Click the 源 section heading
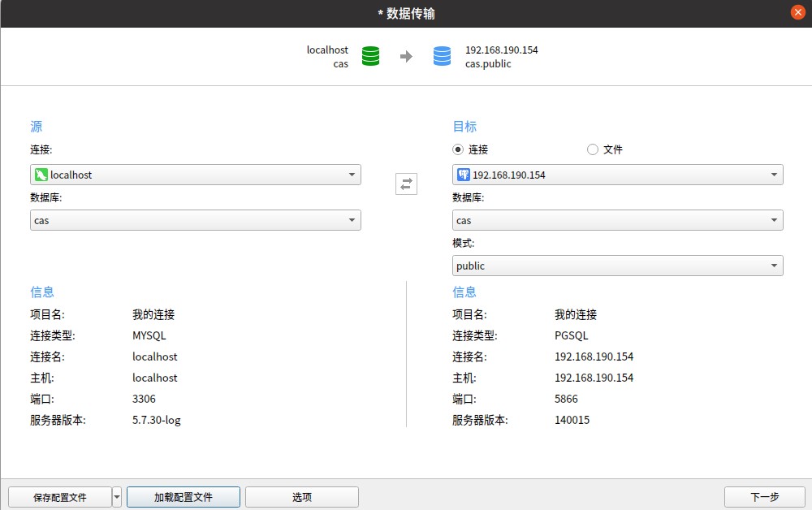 coord(37,127)
